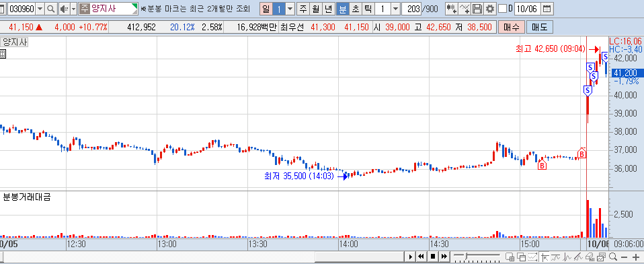Click the stock search magnifier icon
The height and width of the screenshot is (264, 644).
pyautogui.click(x=51, y=8)
